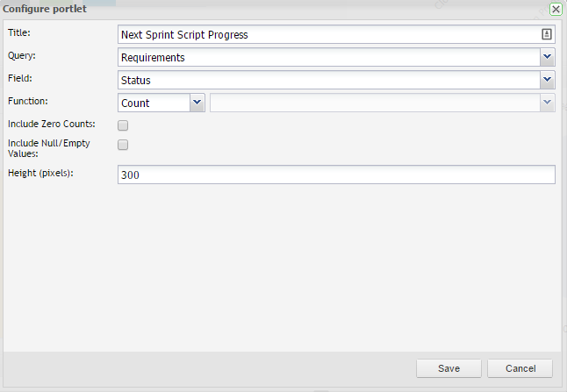Open the Count function dropdown arrow
Image resolution: width=567 pixels, height=392 pixels.
pos(197,103)
